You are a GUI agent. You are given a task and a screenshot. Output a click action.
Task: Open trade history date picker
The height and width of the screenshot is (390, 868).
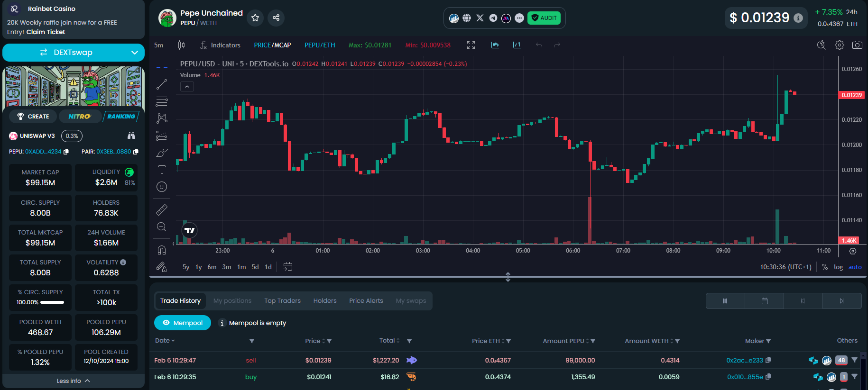click(x=765, y=301)
